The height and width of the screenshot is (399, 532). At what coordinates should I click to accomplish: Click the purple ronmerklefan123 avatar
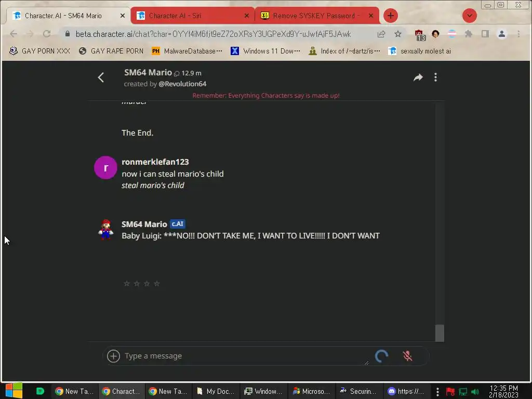105,167
